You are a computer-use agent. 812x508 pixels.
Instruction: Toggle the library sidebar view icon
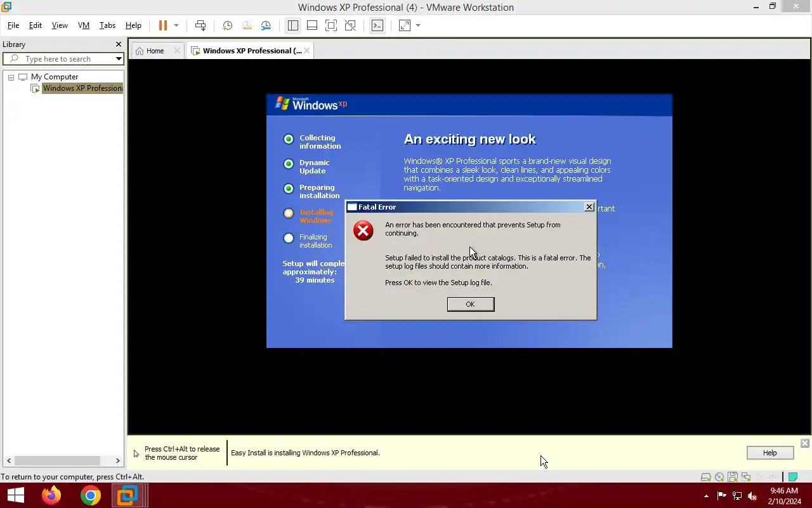292,25
